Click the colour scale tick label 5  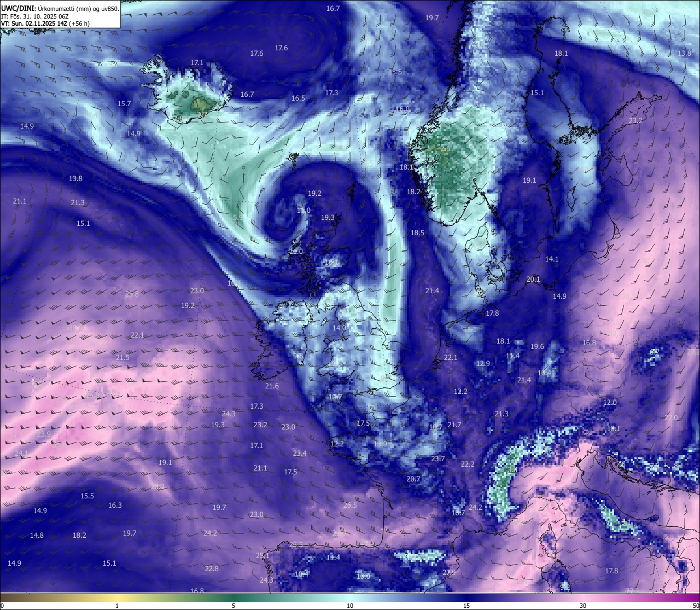click(234, 606)
